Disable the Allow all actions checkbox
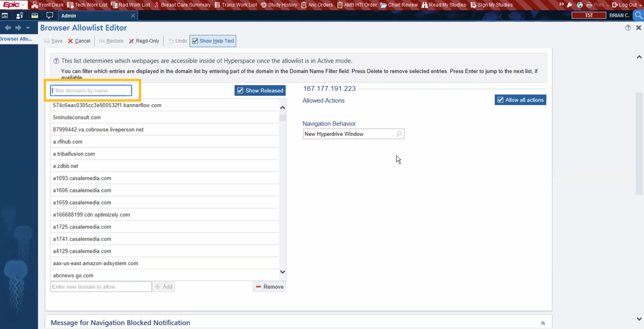This screenshot has height=329, width=644. (500, 99)
